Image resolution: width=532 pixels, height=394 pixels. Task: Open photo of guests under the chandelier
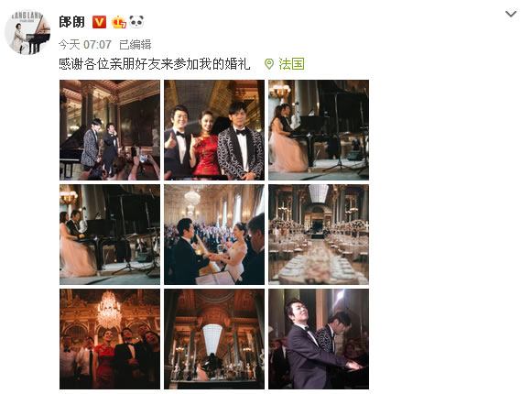[110, 339]
